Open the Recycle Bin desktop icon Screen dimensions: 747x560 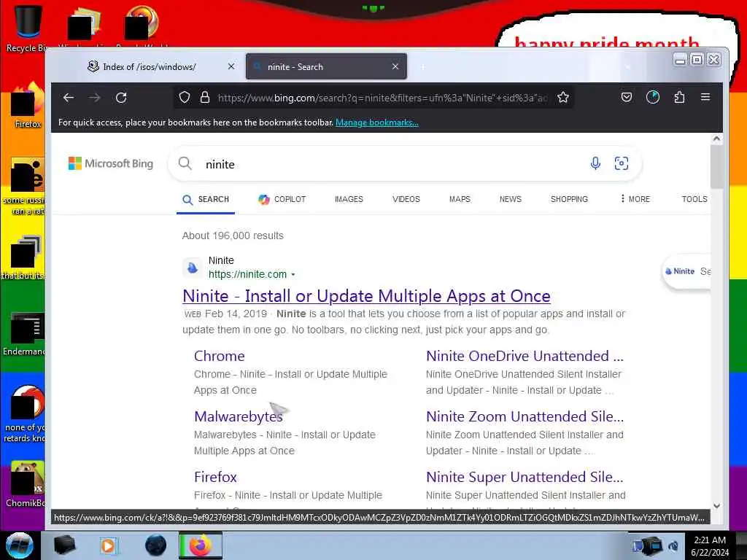click(27, 28)
